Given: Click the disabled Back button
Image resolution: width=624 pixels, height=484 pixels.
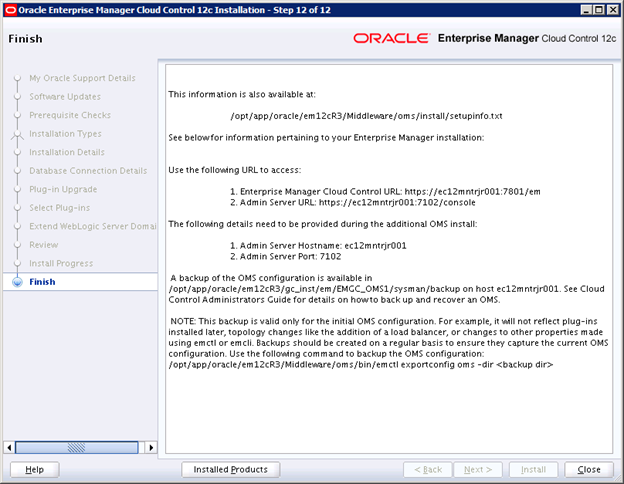Looking at the screenshot, I should pyautogui.click(x=428, y=470).
